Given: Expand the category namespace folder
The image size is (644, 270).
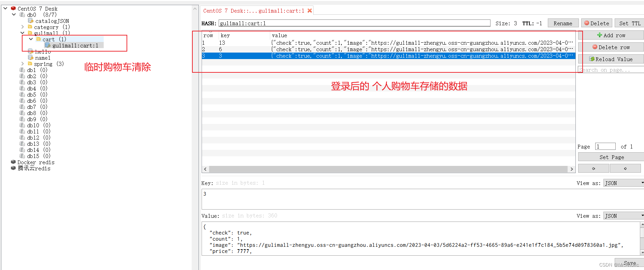Looking at the screenshot, I should (23, 27).
